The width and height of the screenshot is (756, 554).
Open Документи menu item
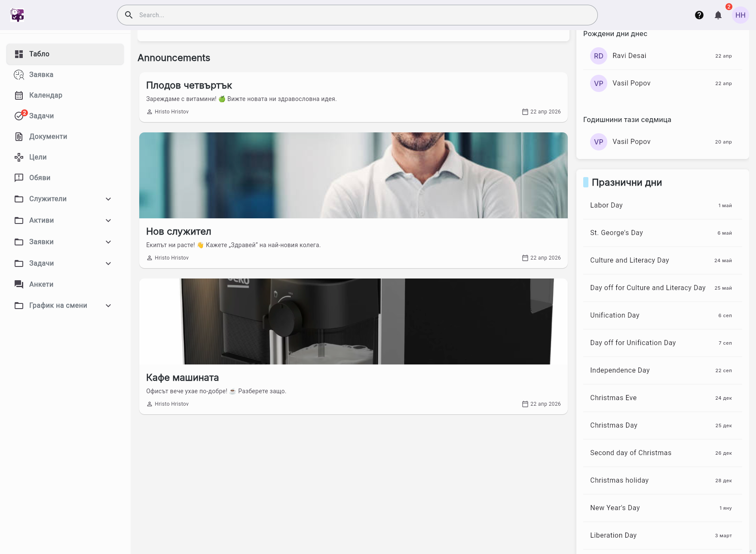pyautogui.click(x=65, y=136)
